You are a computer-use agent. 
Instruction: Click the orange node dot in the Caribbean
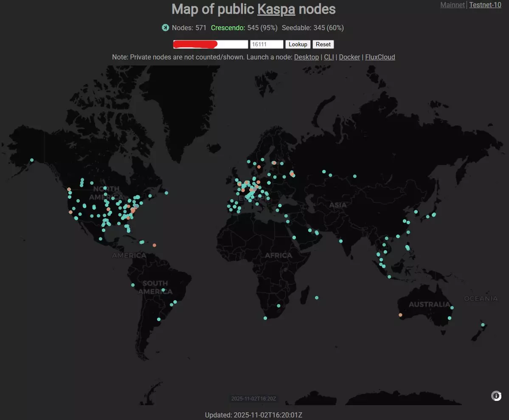(155, 245)
